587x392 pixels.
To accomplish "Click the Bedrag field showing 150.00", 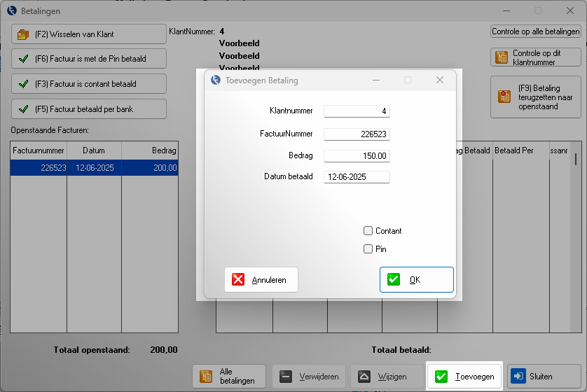I will 357,156.
